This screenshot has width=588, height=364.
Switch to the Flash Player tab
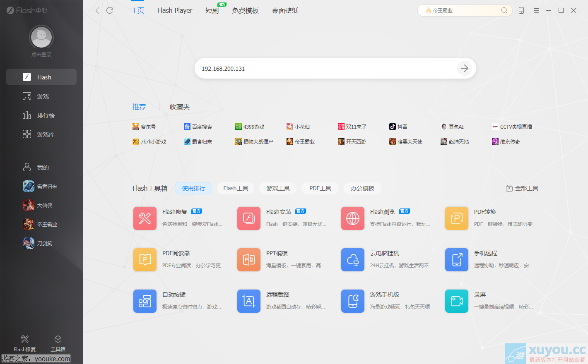click(175, 10)
